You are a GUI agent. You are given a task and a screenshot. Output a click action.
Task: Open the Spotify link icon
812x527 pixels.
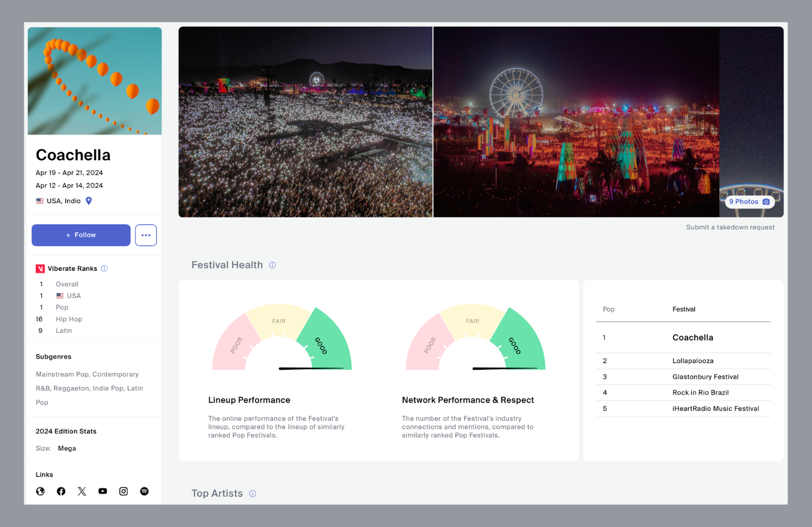click(x=144, y=492)
